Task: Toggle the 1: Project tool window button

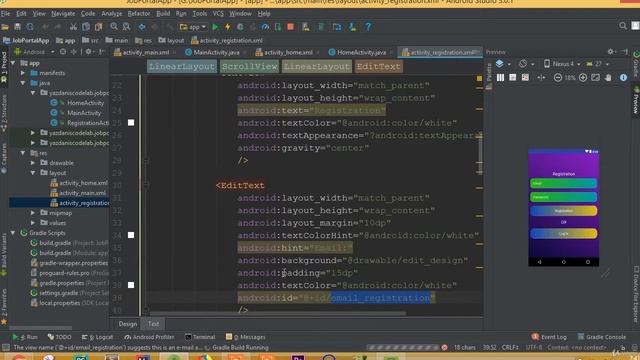Action: (4, 67)
